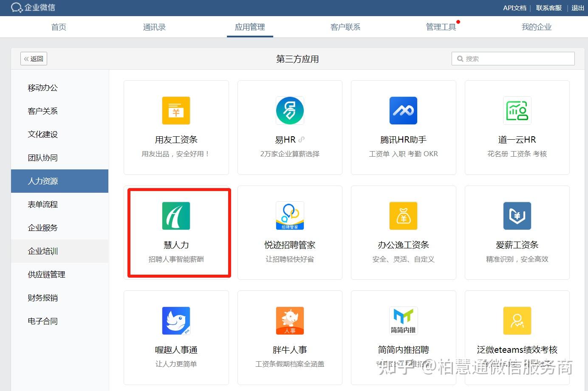Click the 道一云HR app title
Image resolution: width=588 pixels, height=391 pixels.
click(517, 140)
